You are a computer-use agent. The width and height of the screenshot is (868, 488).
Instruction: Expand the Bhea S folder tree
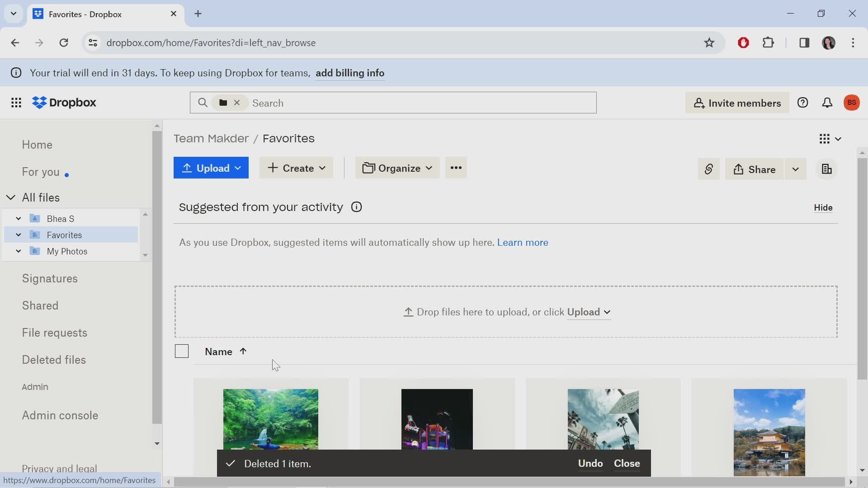(x=19, y=219)
